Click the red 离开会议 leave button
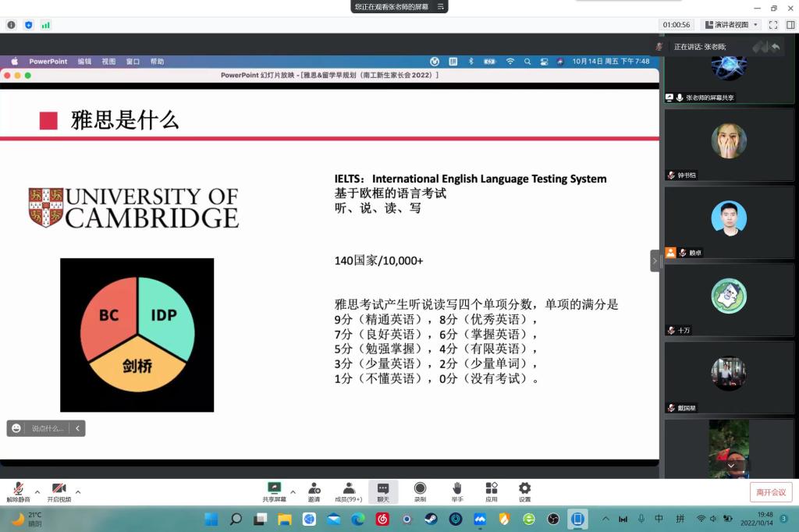This screenshot has height=532, width=799. pos(771,492)
